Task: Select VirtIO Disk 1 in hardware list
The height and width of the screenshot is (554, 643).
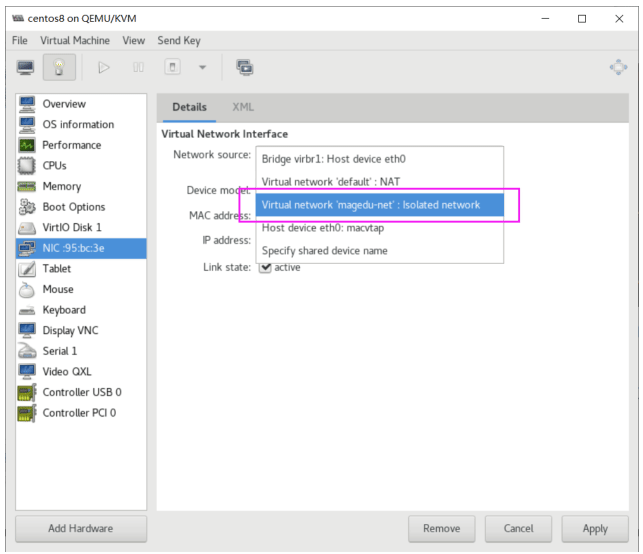Action: coord(71,228)
